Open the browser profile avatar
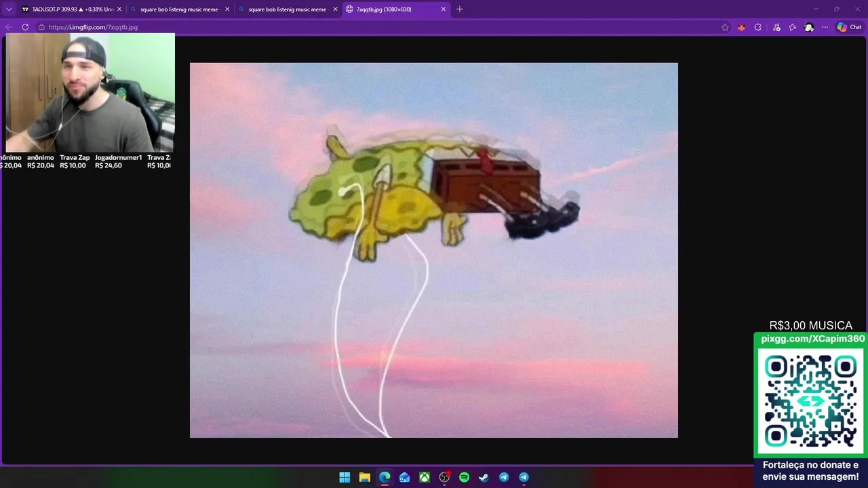Image resolution: width=868 pixels, height=488 pixels. click(x=809, y=27)
